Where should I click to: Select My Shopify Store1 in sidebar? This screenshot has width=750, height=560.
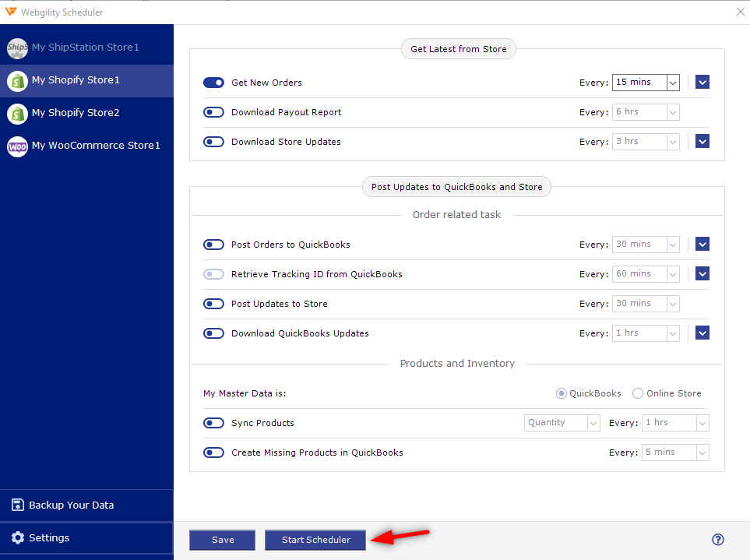tap(86, 80)
